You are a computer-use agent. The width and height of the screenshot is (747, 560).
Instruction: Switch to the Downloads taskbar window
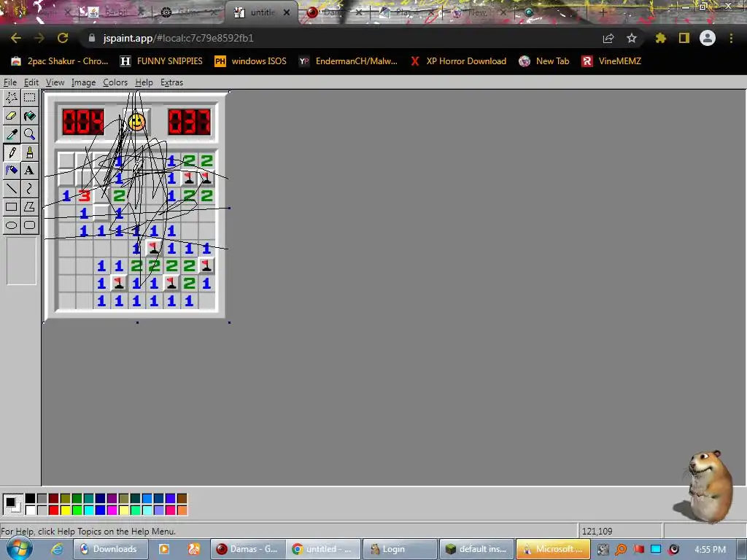[111, 549]
